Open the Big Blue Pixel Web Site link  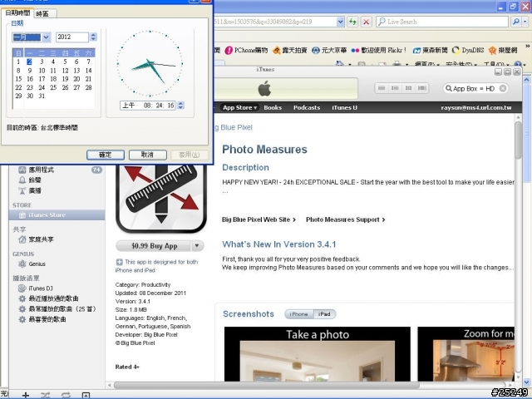[259, 219]
